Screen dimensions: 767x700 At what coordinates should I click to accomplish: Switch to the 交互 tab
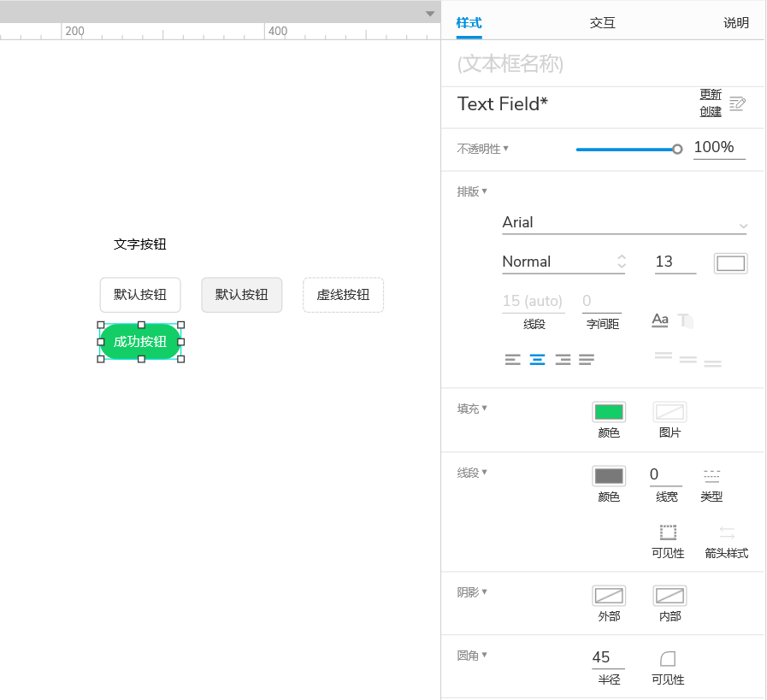pos(602,23)
